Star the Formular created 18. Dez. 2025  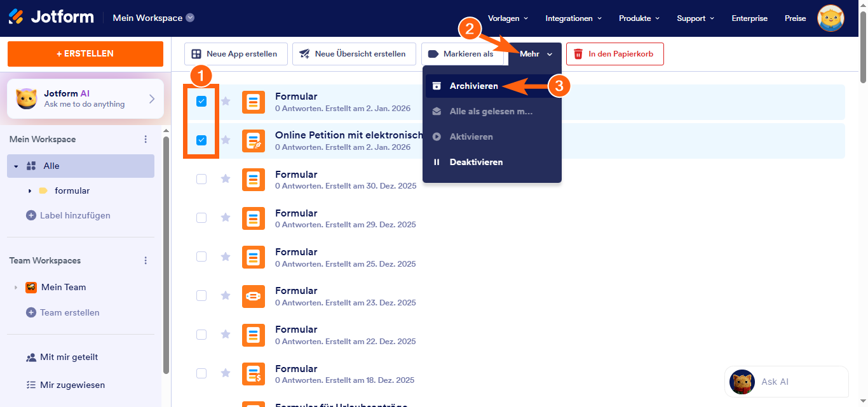tap(225, 373)
